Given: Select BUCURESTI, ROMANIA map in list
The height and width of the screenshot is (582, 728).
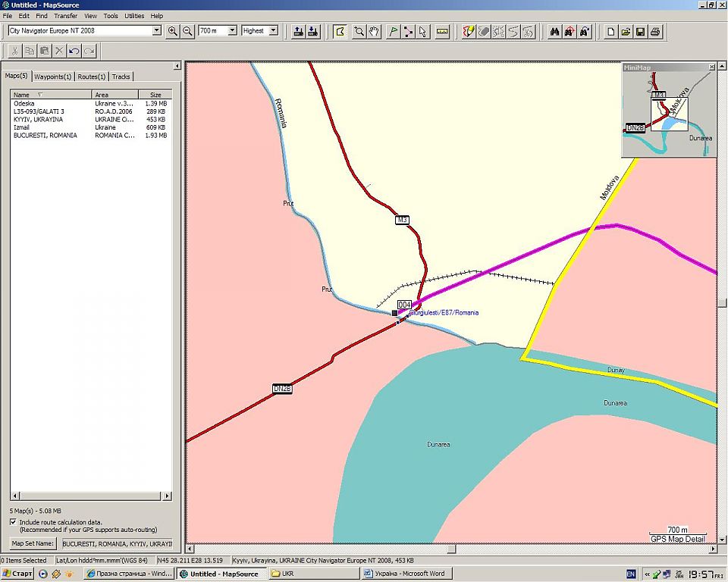Looking at the screenshot, I should (45, 136).
